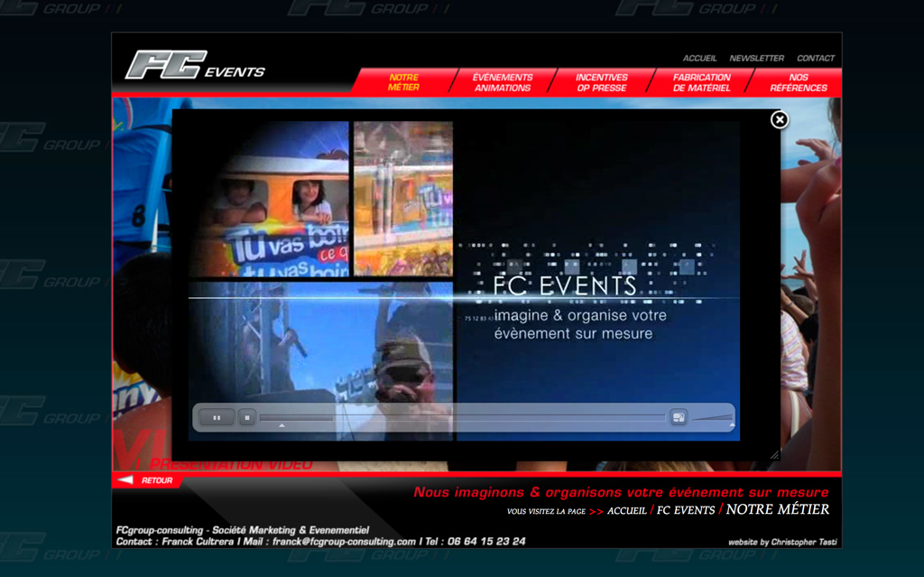The image size is (924, 577).
Task: Click the Accueil link at top
Action: pos(699,58)
